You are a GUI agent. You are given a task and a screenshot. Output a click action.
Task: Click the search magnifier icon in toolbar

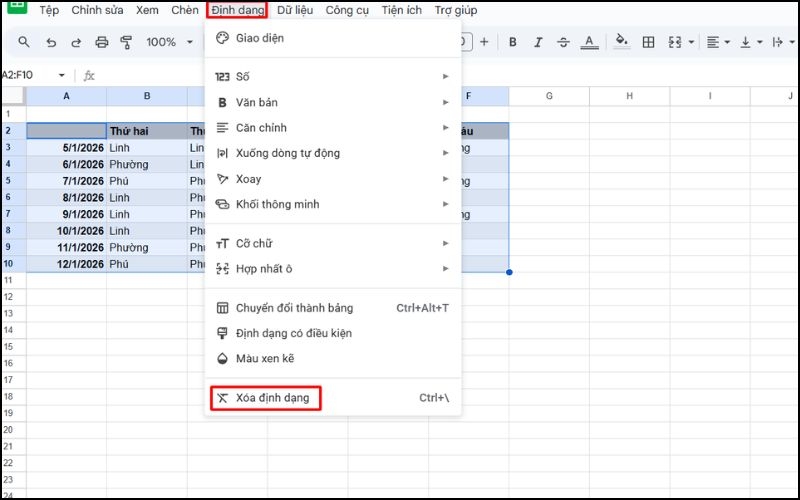(x=23, y=42)
